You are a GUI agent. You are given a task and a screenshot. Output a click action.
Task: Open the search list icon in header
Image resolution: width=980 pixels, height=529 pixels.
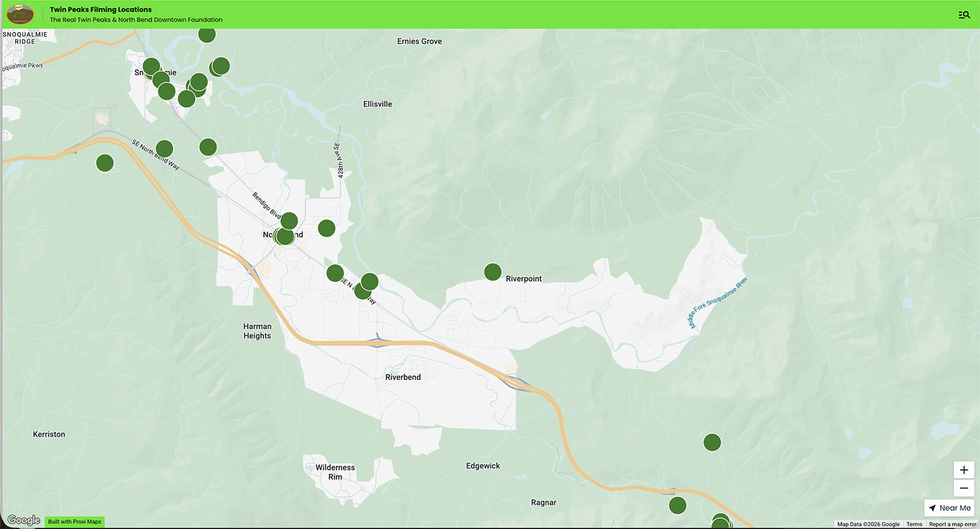click(964, 14)
